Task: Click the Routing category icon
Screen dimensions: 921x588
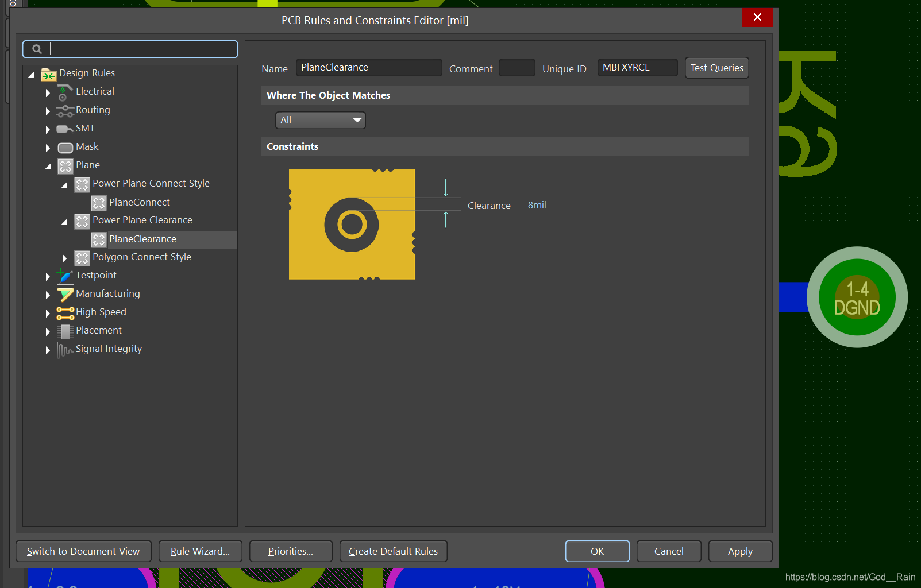Action: coord(65,111)
